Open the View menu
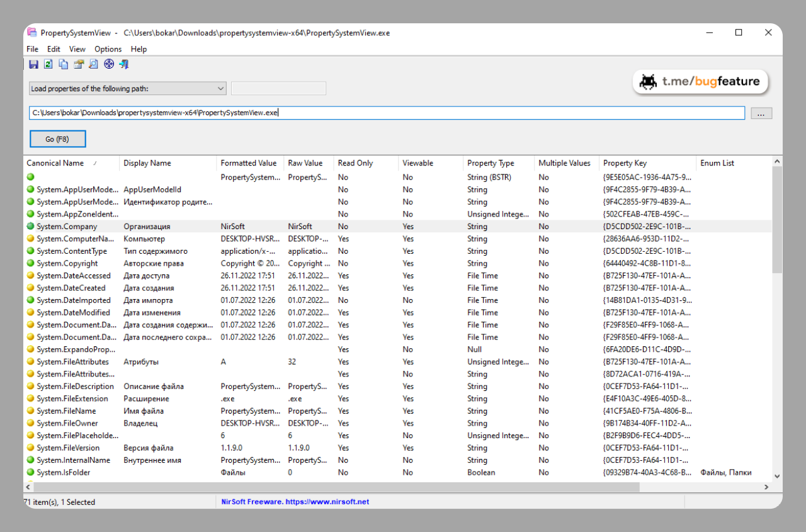 tap(77, 49)
